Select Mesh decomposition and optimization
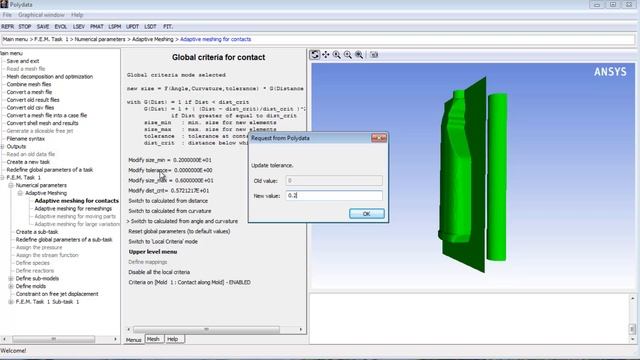This screenshot has height=360, width=640. (x=49, y=76)
